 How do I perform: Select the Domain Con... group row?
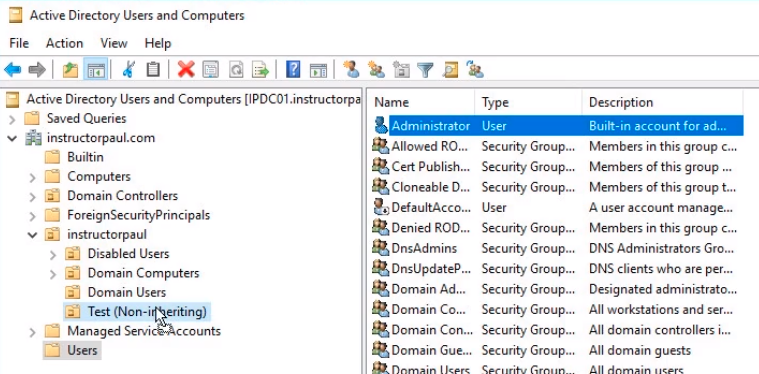coord(557,330)
